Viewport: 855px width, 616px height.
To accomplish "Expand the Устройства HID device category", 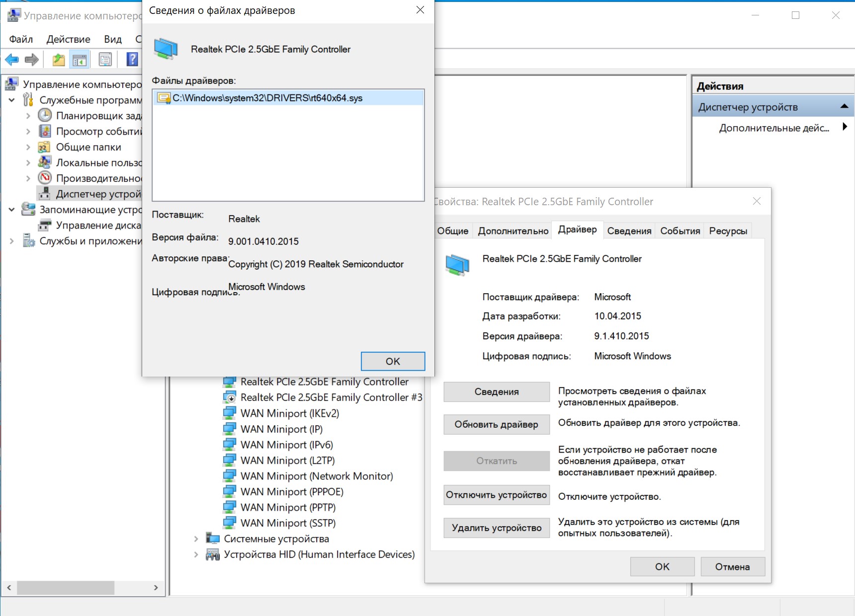I will 196,554.
